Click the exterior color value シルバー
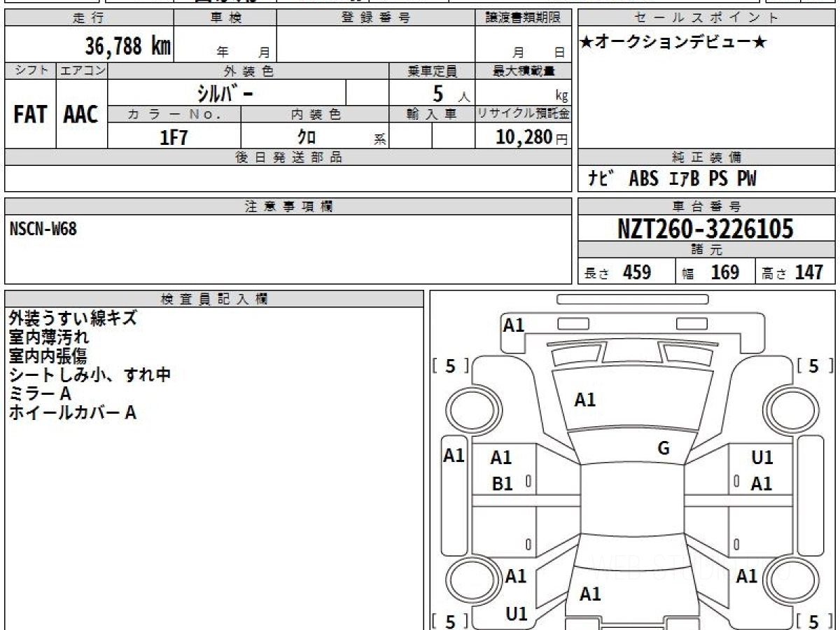The width and height of the screenshot is (840, 630). point(225,93)
